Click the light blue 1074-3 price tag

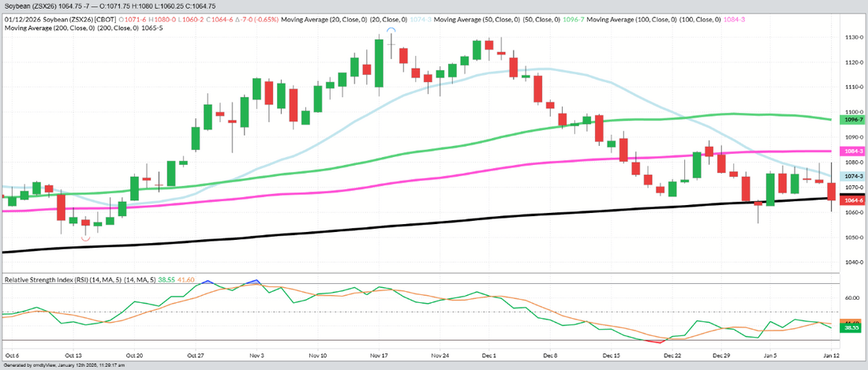pos(851,176)
